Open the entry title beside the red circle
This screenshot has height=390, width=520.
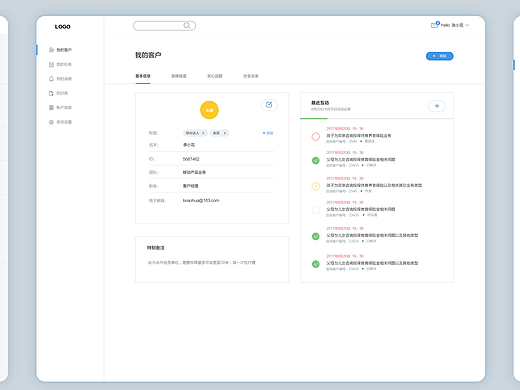click(x=359, y=136)
